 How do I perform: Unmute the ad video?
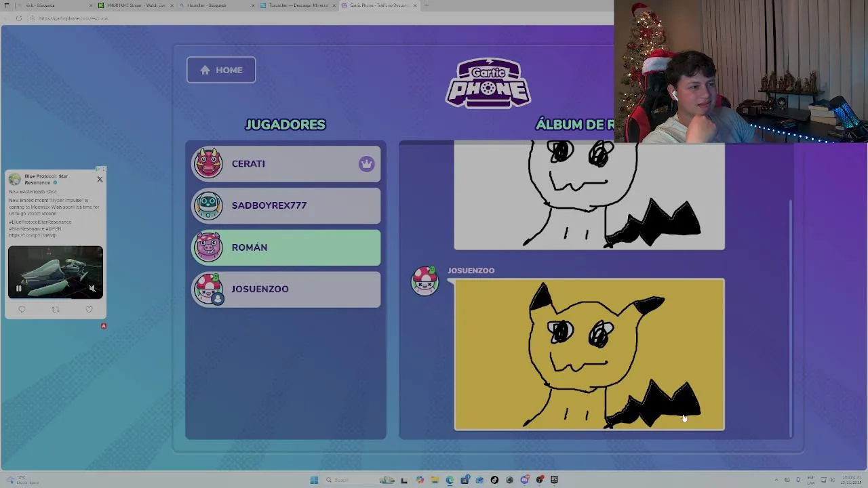[92, 289]
